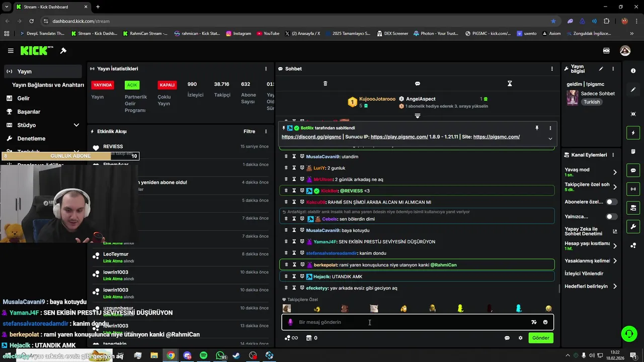The image size is (644, 362).
Task: Collapse the chat leaderboard using the arrow handle
Action: (x=418, y=116)
